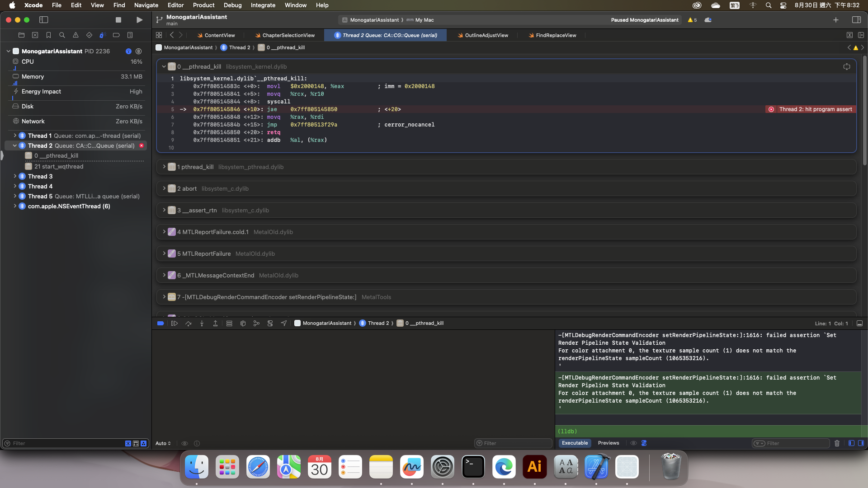Open the Find navigator magnifier icon
Screen dimensions: 868x488
click(x=62, y=35)
